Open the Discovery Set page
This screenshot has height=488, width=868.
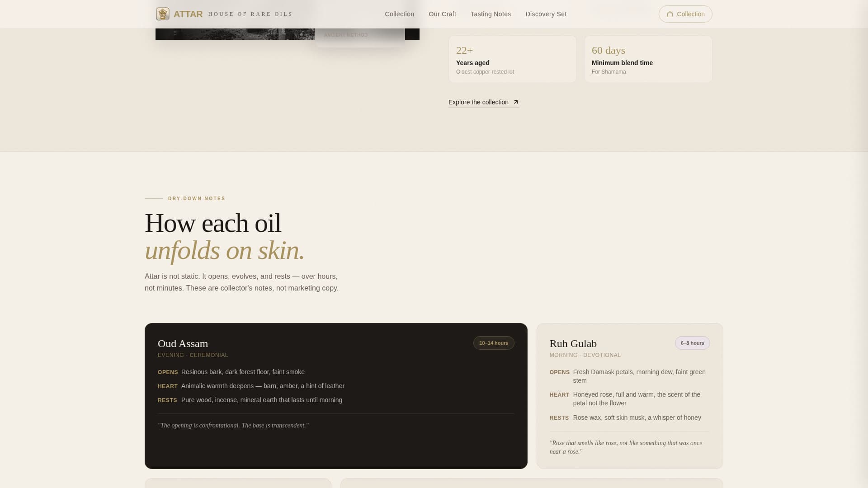point(546,14)
